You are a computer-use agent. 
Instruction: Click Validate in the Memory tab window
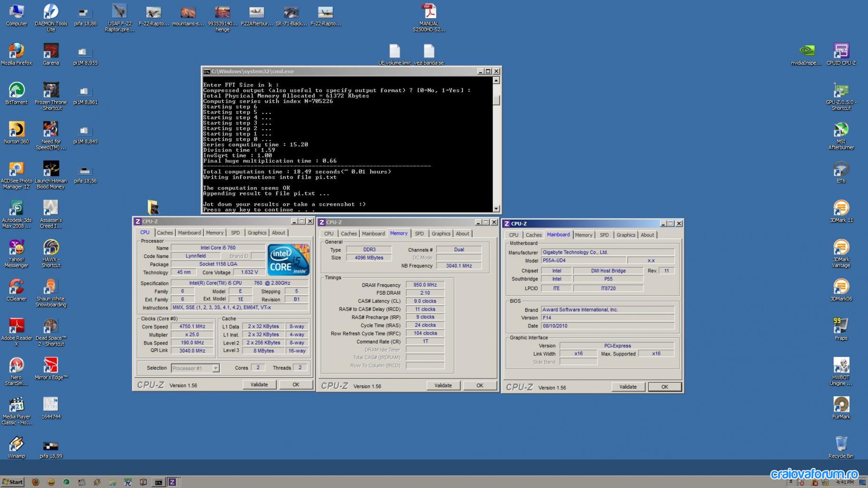click(443, 386)
